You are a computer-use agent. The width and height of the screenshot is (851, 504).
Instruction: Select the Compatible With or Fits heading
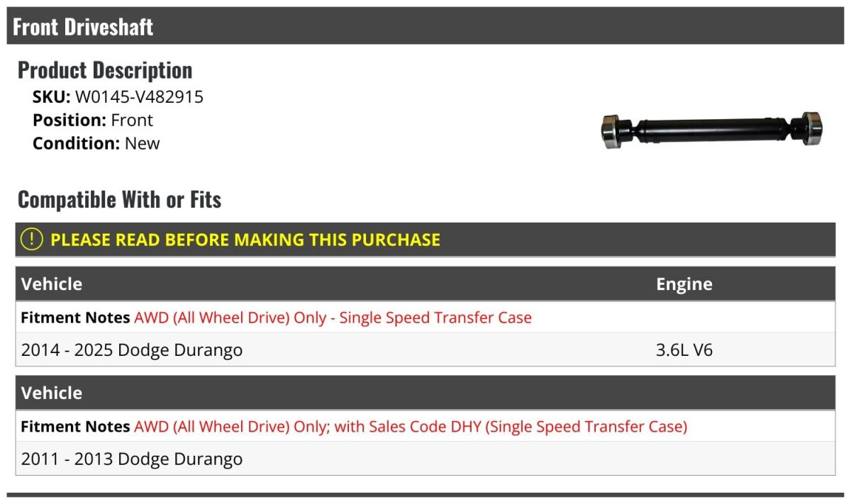point(119,200)
